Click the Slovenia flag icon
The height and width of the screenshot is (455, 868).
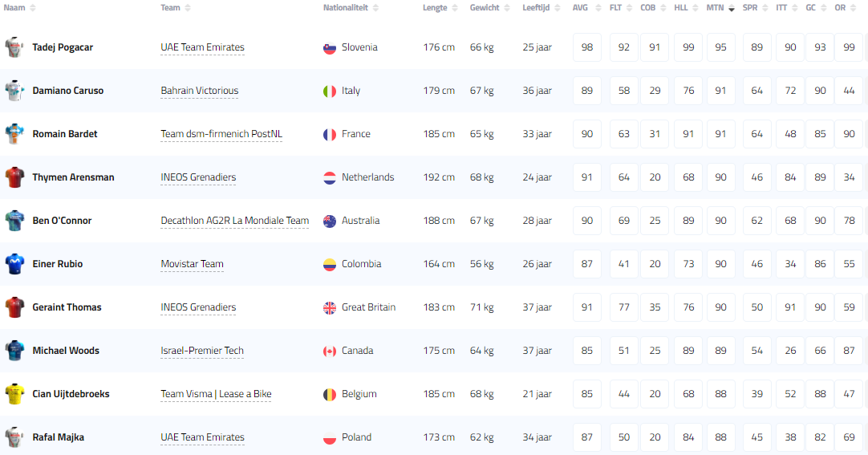click(329, 48)
